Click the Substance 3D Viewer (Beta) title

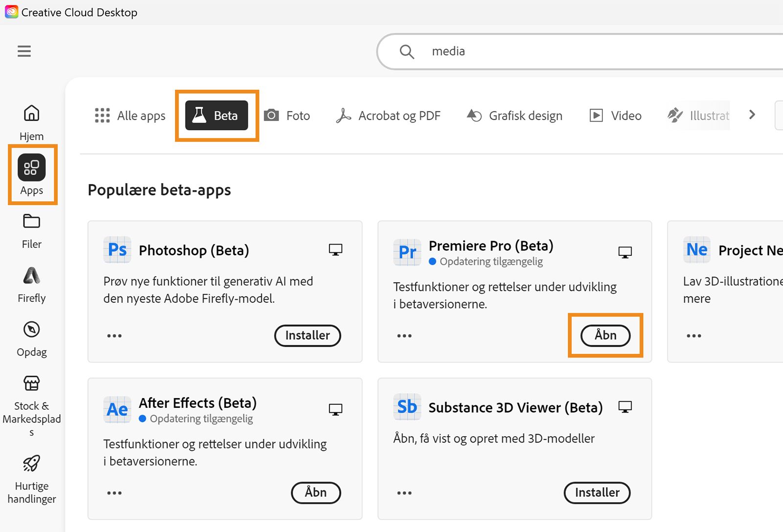coord(516,407)
